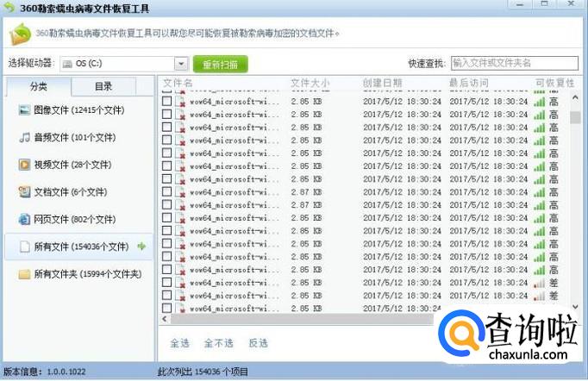Image resolution: width=588 pixels, height=381 pixels.
Task: Focus the 快速查找 search input field
Action: point(515,63)
